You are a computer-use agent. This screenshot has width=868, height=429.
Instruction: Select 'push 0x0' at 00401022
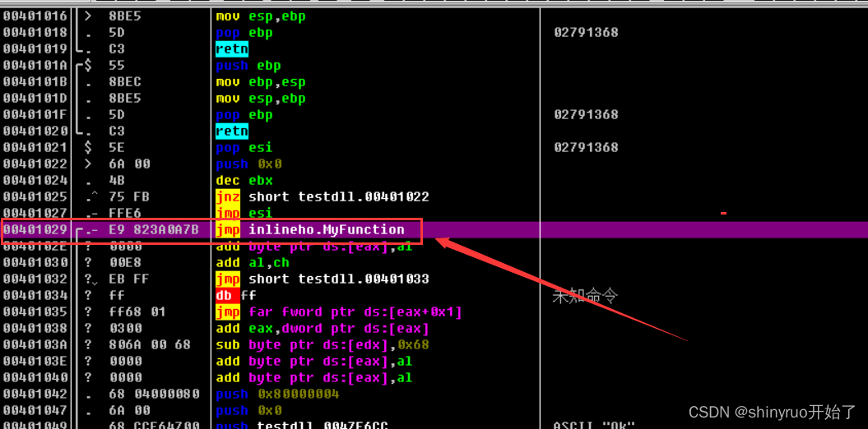[x=248, y=164]
